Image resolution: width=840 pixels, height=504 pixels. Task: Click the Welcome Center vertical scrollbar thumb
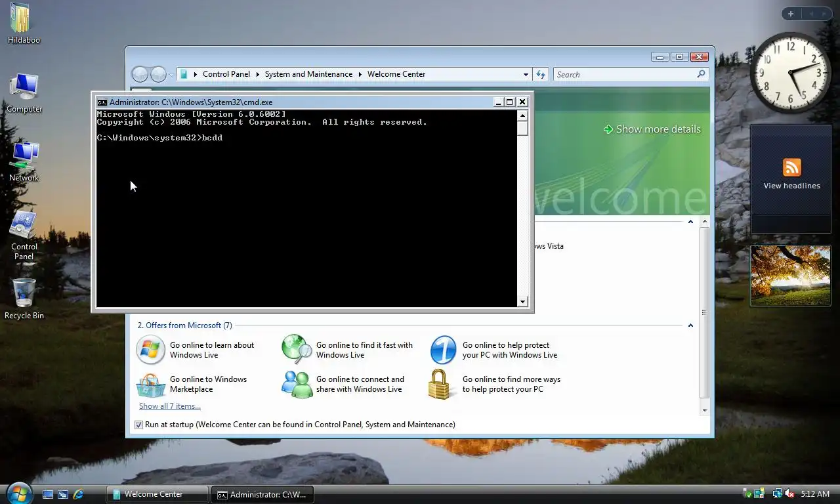[x=705, y=313]
